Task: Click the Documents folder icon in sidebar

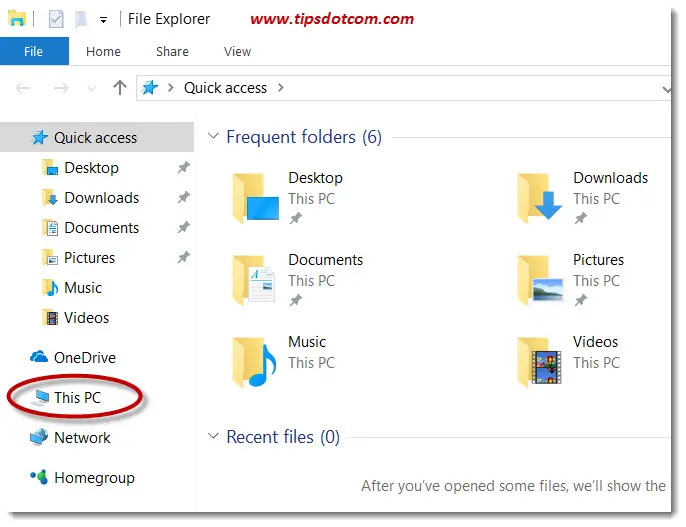Action: tap(50, 228)
